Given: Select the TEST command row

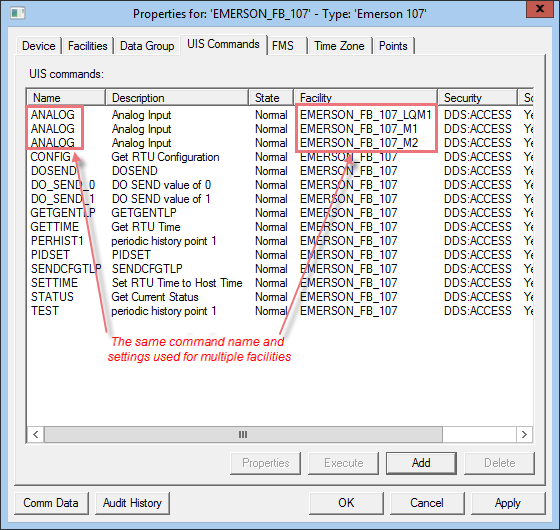Looking at the screenshot, I should pos(280,311).
